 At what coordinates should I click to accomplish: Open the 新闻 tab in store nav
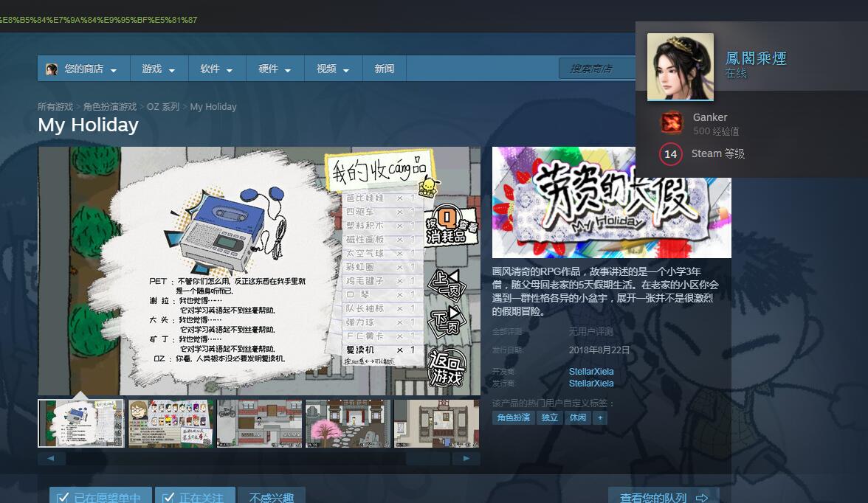pyautogui.click(x=384, y=69)
